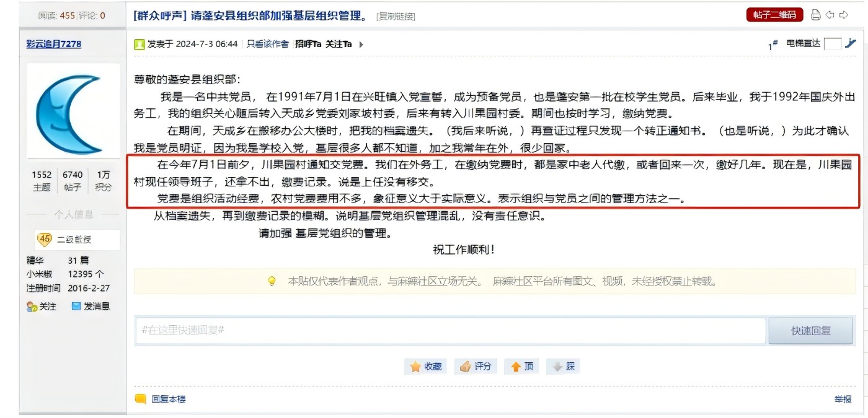Screen dimensions: 868x418
Task: Report the post via 举报 link
Action: (x=843, y=399)
